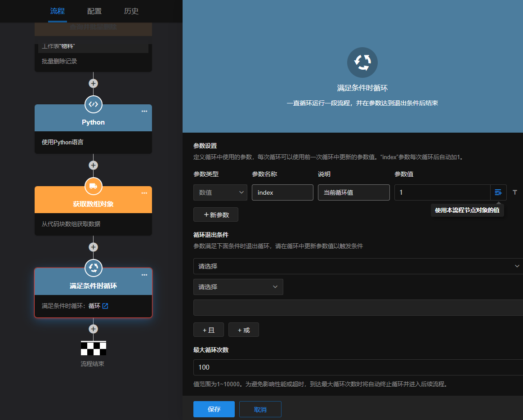Open the loop sub-flow external link icon
This screenshot has width=523, height=420.
coord(105,306)
